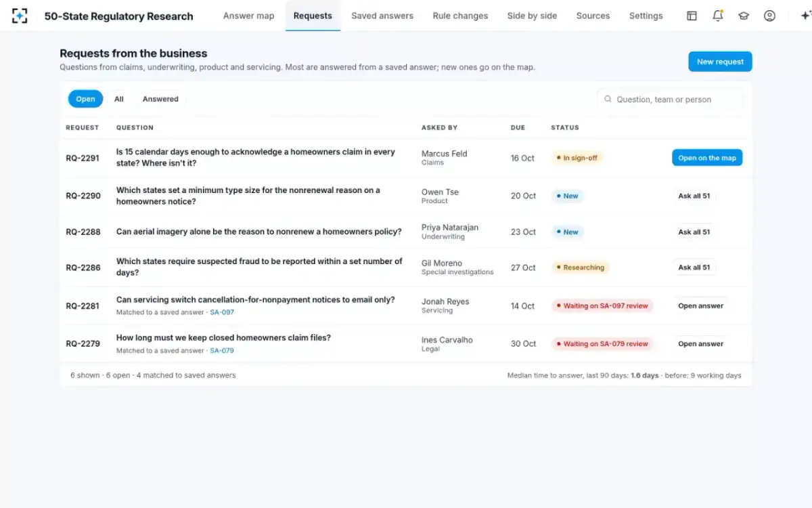Click Open answer for RQ-2279
812x508 pixels.
[x=701, y=343]
